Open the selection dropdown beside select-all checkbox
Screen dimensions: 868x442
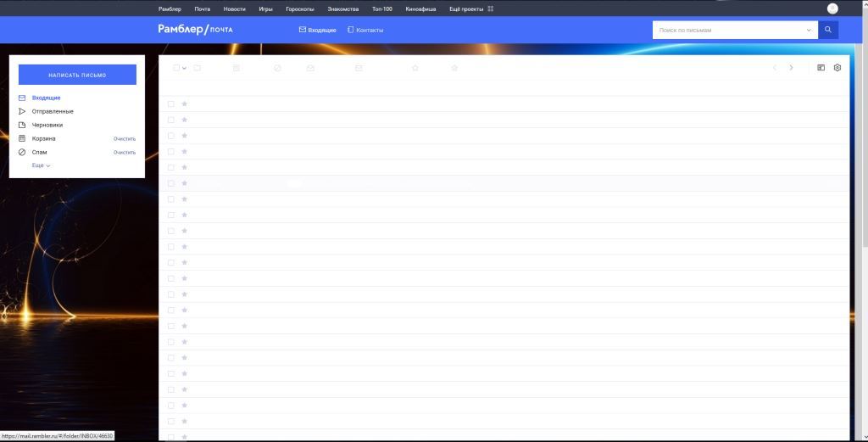(184, 68)
